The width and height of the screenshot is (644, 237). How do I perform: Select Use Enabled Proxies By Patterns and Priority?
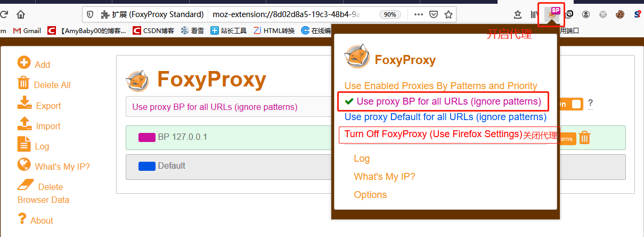tap(441, 86)
